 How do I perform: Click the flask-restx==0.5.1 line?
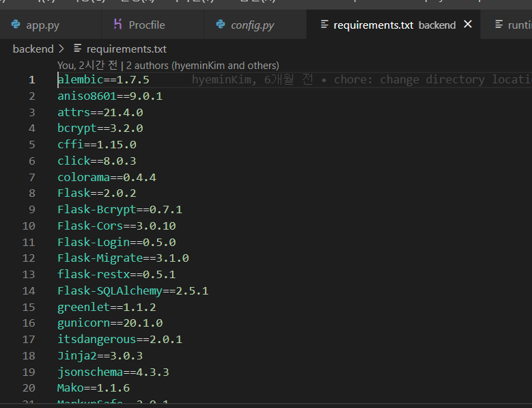tap(116, 274)
